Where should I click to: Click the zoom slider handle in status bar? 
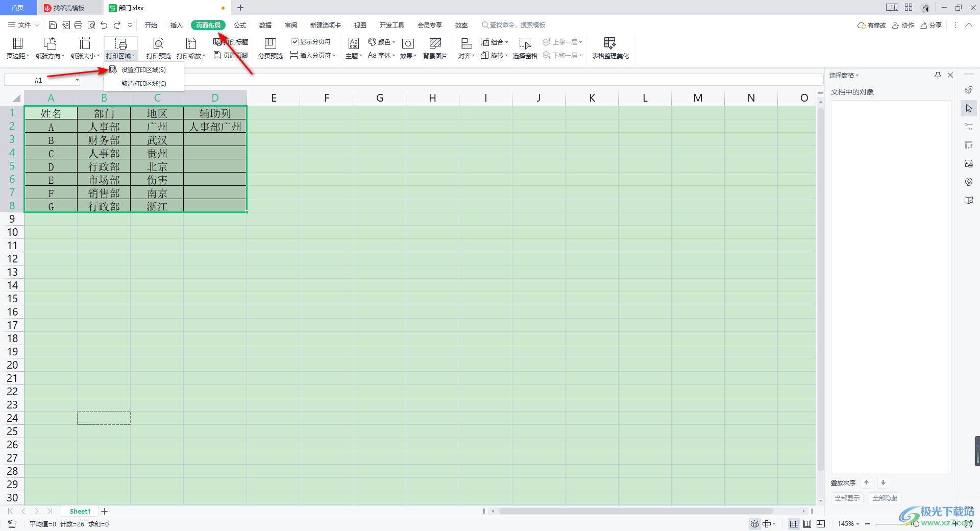tap(916, 524)
